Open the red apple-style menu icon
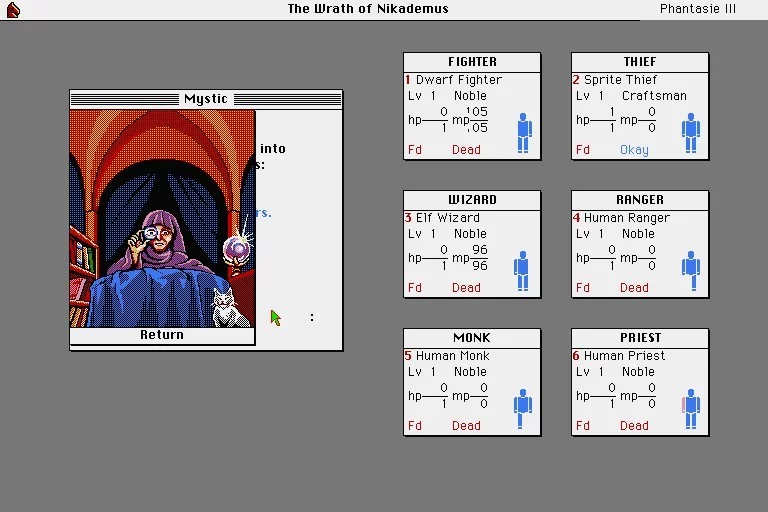 (x=13, y=10)
